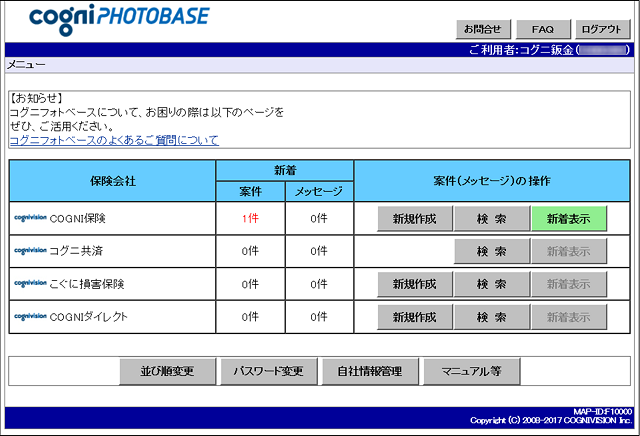Click 新規作成 for COGNI保険
This screenshot has width=640, height=436.
pos(415,219)
